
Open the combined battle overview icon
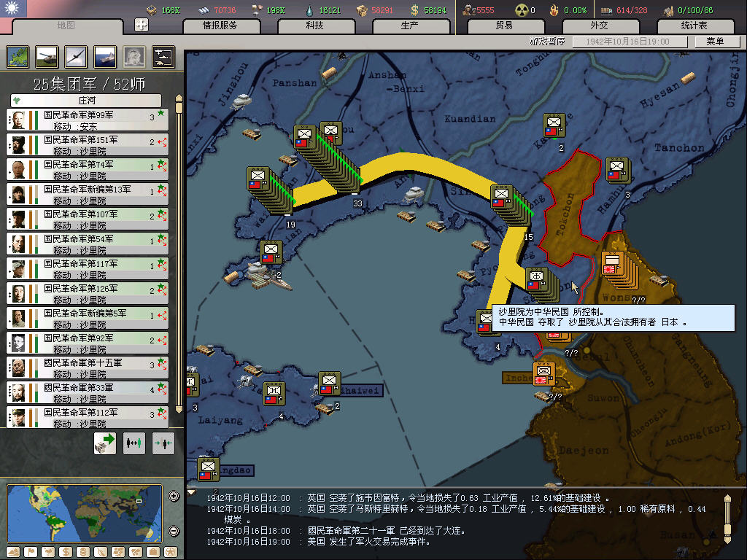(x=163, y=57)
